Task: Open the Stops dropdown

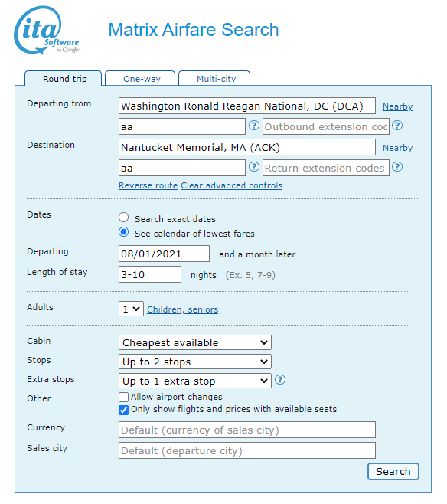Action: click(195, 362)
